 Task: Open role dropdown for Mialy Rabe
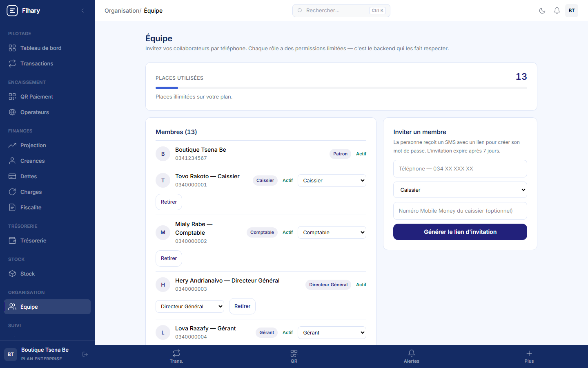(x=332, y=232)
